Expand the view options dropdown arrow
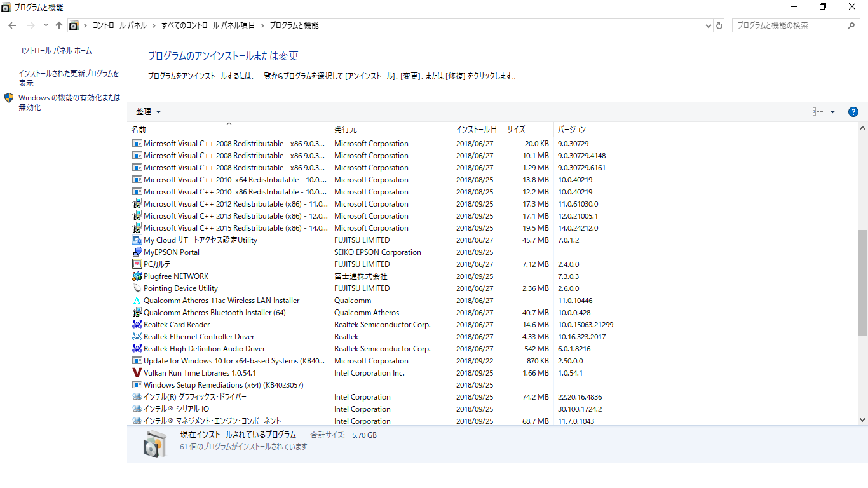The height and width of the screenshot is (488, 868). [832, 112]
